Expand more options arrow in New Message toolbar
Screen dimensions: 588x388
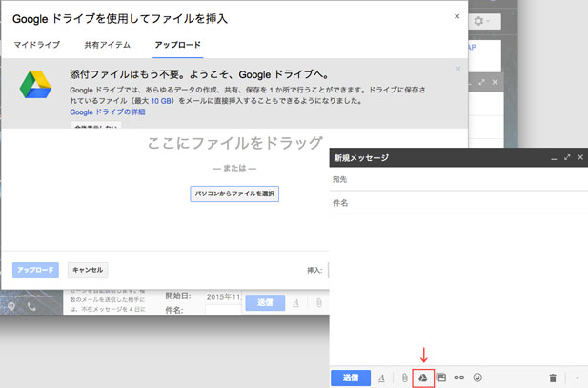tap(578, 378)
